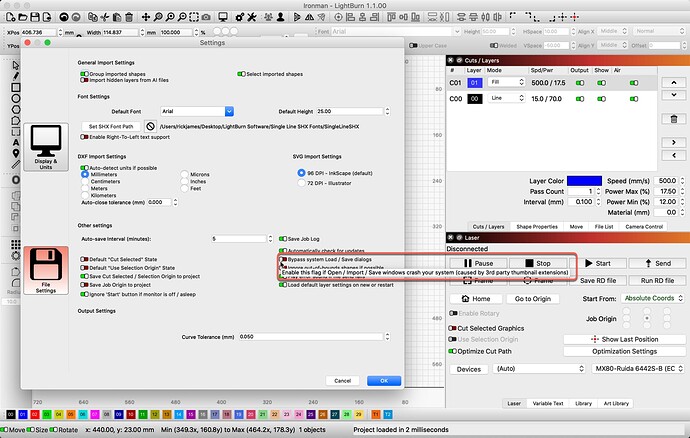Toggle Select imported shapes
Image resolution: width=690 pixels, height=438 pixels.
241,74
